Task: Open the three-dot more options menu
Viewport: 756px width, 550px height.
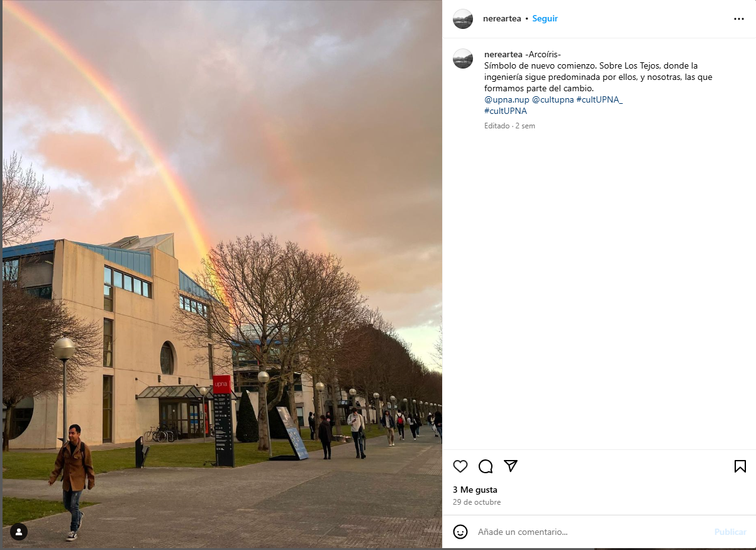Action: (x=739, y=19)
